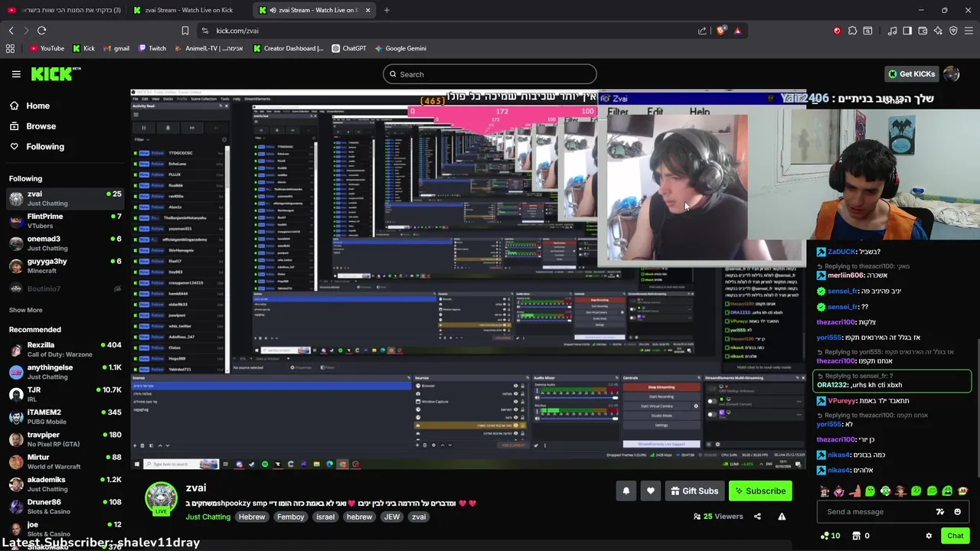Open Twitch bookmark

(x=152, y=48)
